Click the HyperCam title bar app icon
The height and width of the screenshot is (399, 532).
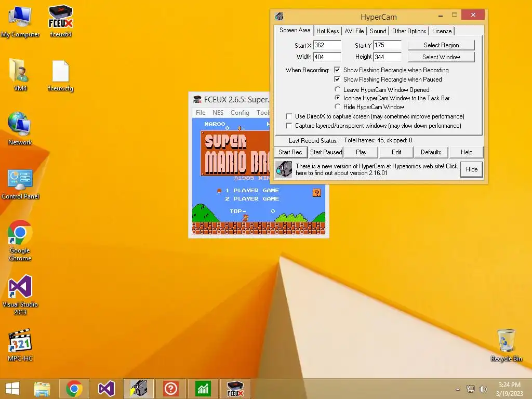(x=279, y=16)
